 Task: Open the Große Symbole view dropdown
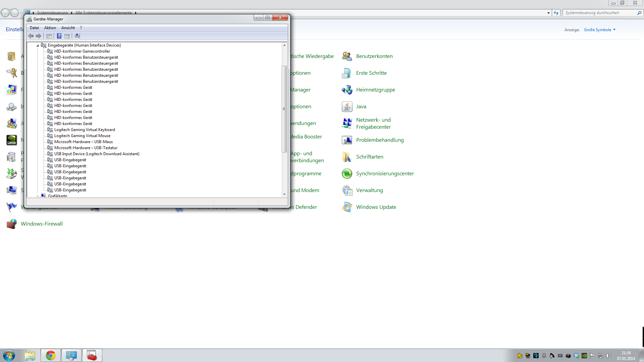(x=599, y=30)
